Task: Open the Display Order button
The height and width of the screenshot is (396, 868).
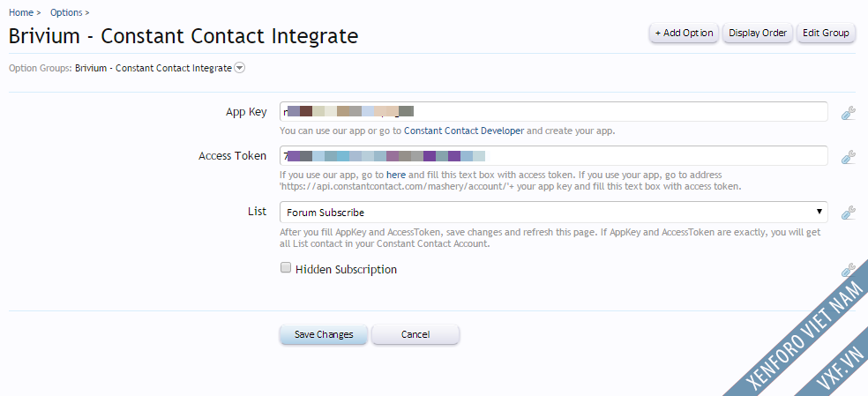Action: click(758, 33)
